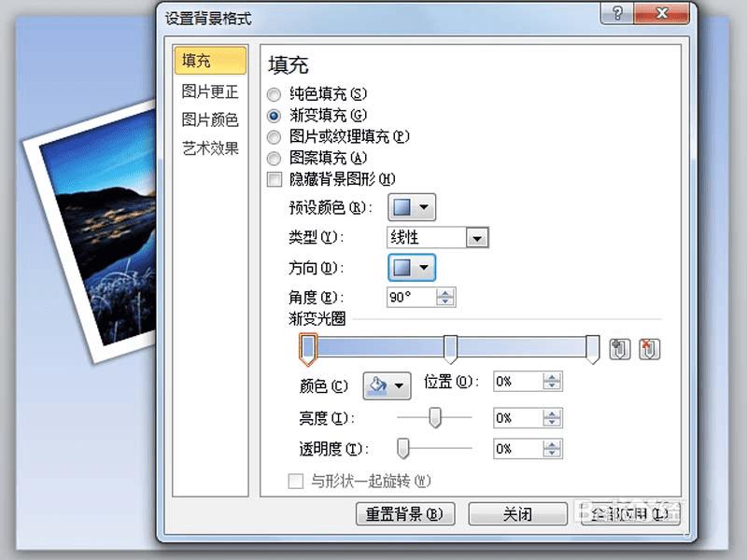Open the help question mark button

[617, 13]
